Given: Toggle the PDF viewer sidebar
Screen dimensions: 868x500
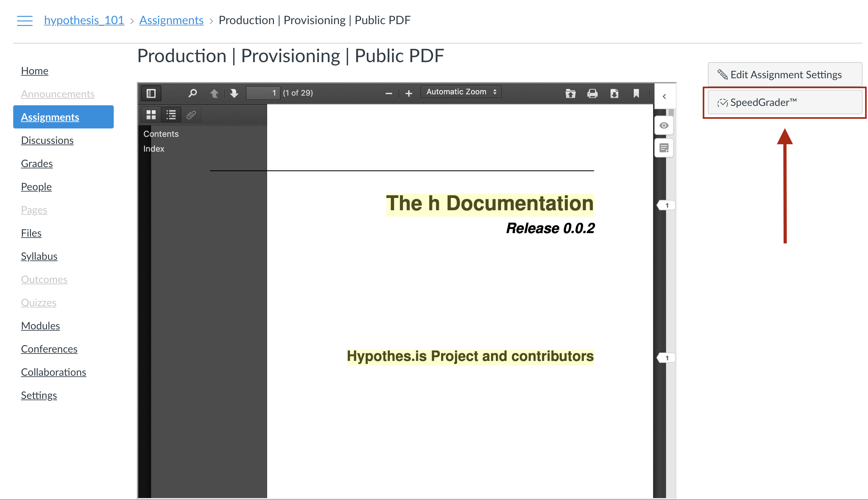Looking at the screenshot, I should pyautogui.click(x=151, y=93).
